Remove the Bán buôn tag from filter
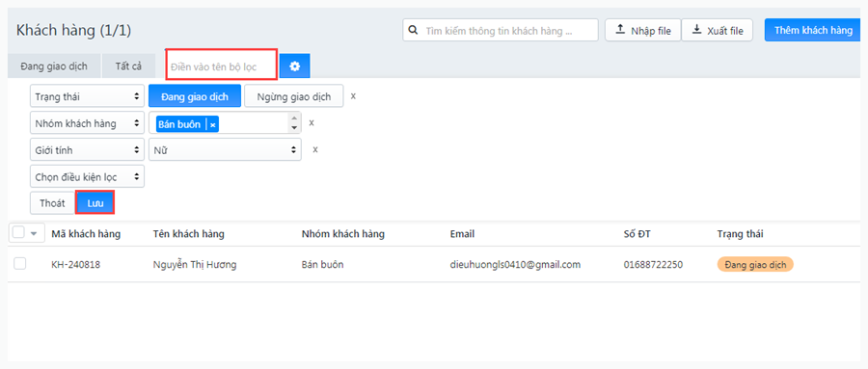868x369 pixels. [x=212, y=125]
